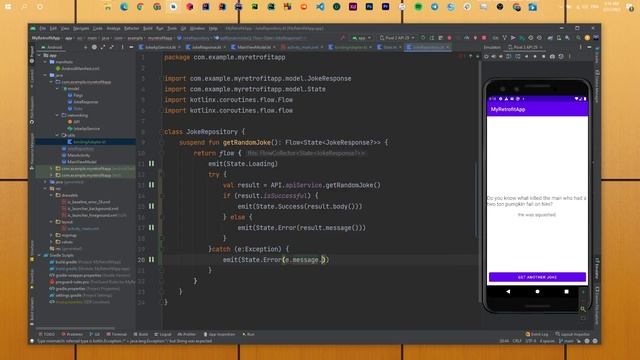Click emulator toolbar Overview icon

click(x=544, y=57)
